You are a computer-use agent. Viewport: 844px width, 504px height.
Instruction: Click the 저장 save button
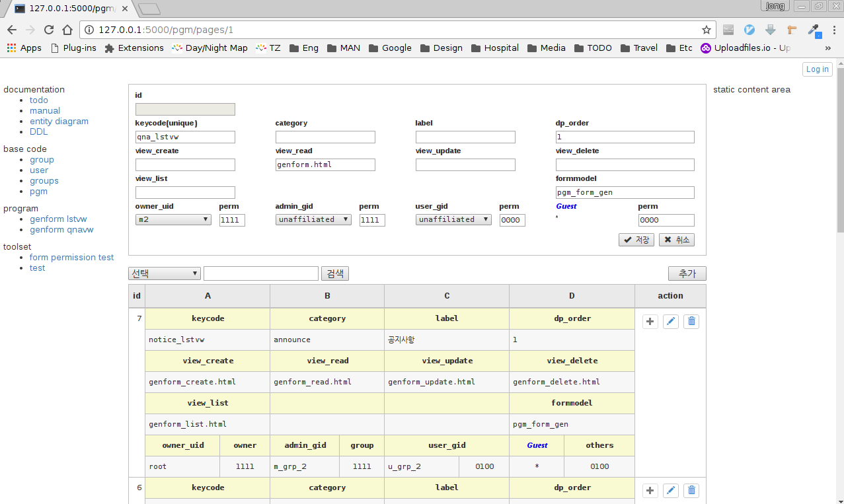point(636,240)
